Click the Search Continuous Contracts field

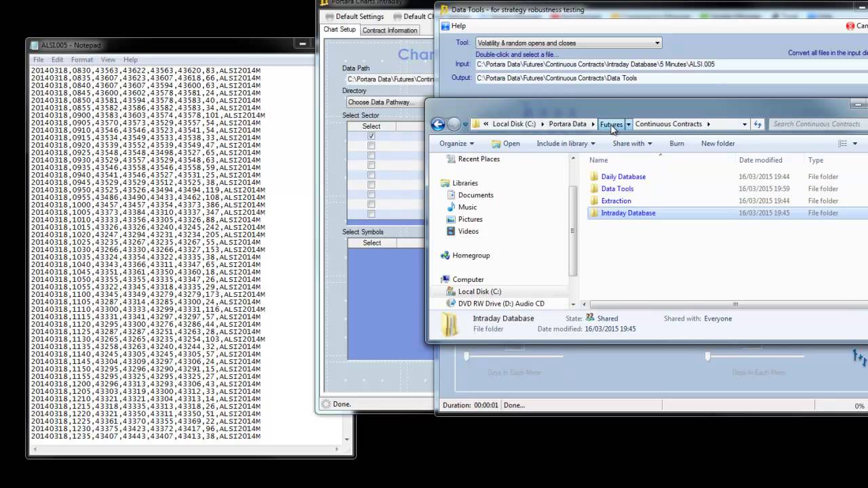point(817,124)
